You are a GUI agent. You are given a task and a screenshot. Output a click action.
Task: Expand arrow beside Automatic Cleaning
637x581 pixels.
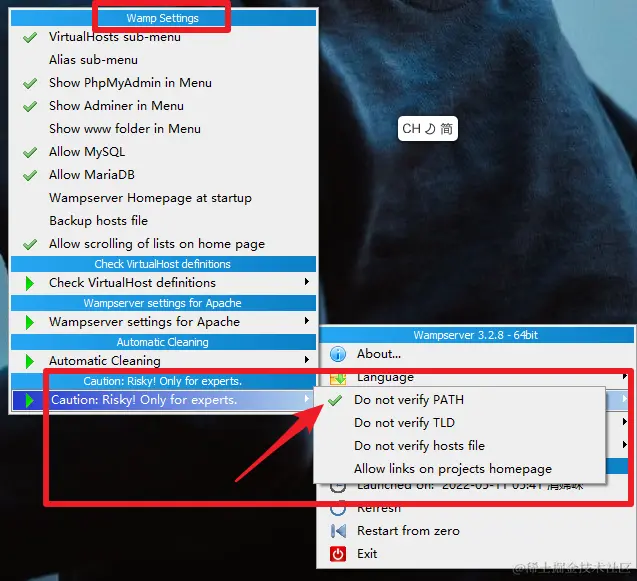pyautogui.click(x=307, y=360)
